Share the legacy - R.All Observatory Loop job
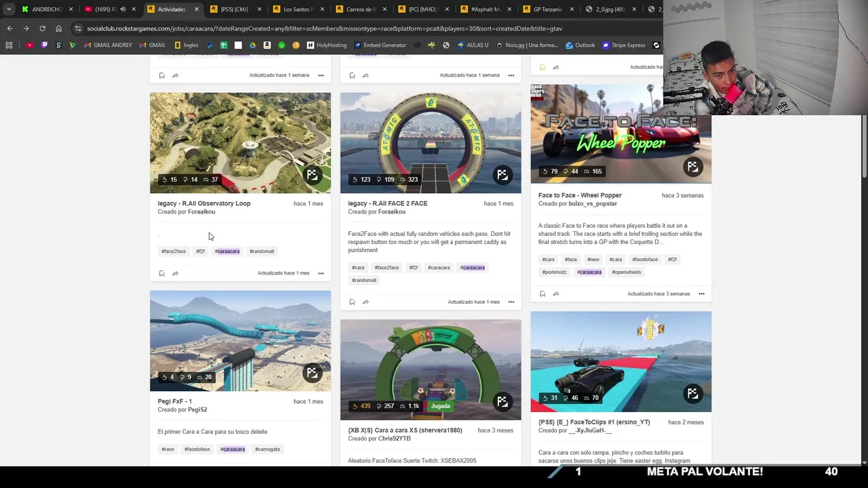 175,273
